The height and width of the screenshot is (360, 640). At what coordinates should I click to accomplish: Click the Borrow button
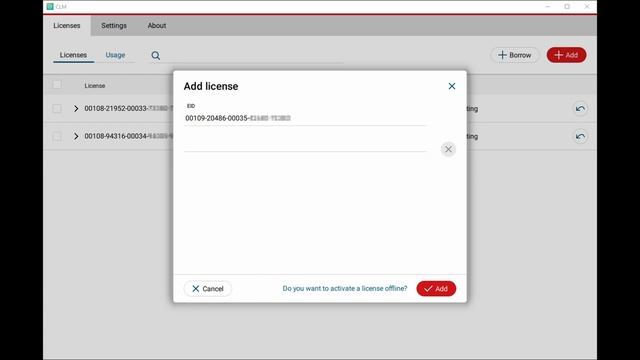[515, 55]
